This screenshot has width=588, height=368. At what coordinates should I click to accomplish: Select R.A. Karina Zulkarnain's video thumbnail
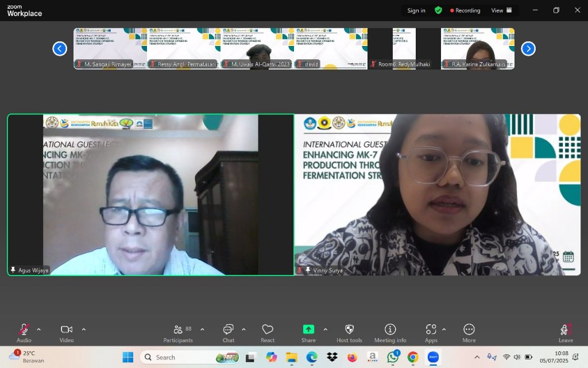[x=477, y=48]
